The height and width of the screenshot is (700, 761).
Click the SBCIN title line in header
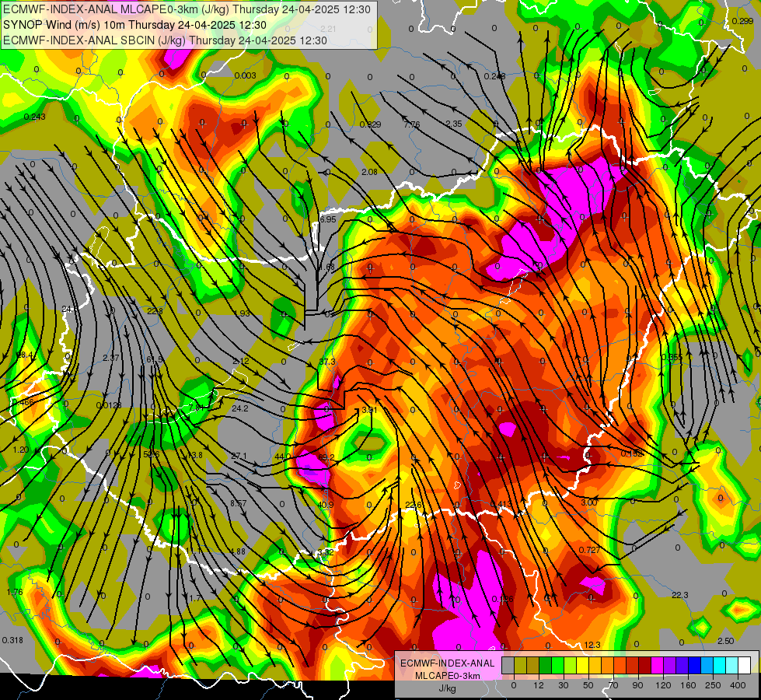[x=165, y=40]
